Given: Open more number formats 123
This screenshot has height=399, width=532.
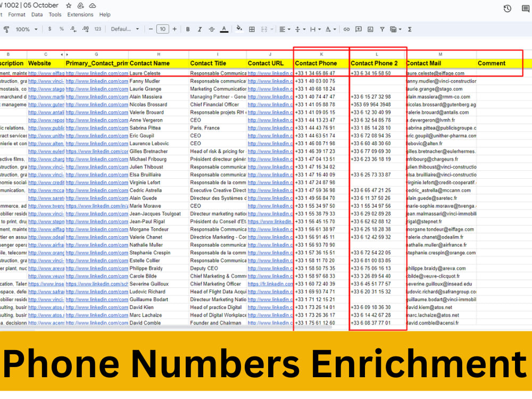Looking at the screenshot, I should click(98, 29).
